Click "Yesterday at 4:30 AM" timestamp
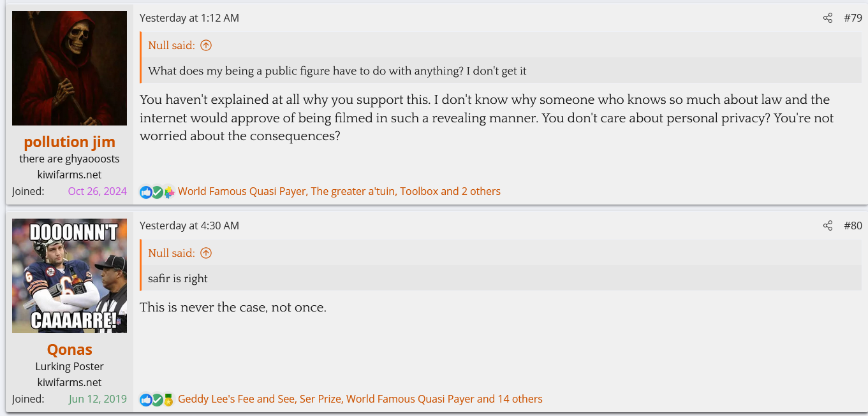The width and height of the screenshot is (868, 416). coord(189,226)
